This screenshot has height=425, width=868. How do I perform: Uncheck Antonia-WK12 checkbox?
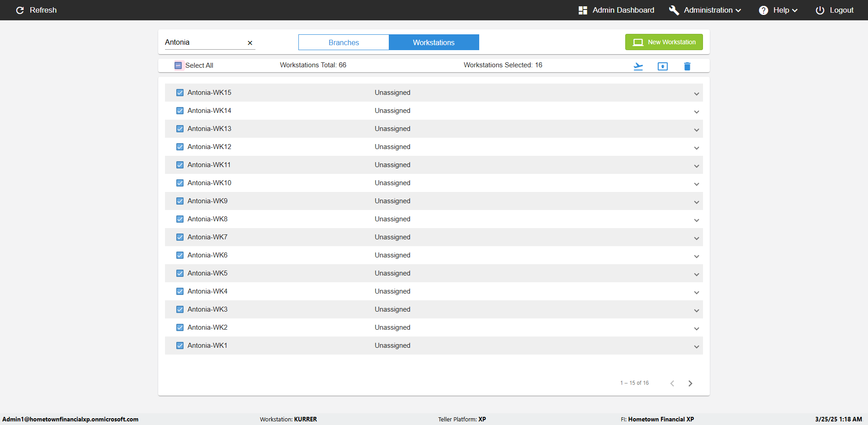(x=180, y=147)
